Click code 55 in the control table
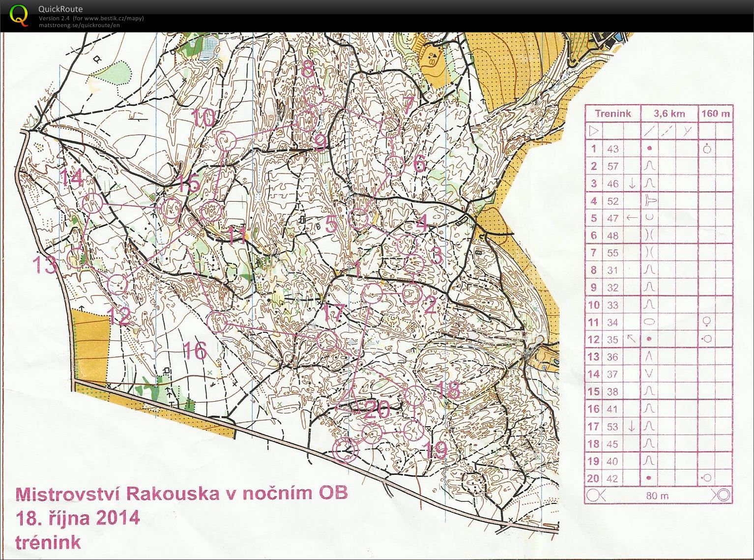 [613, 253]
